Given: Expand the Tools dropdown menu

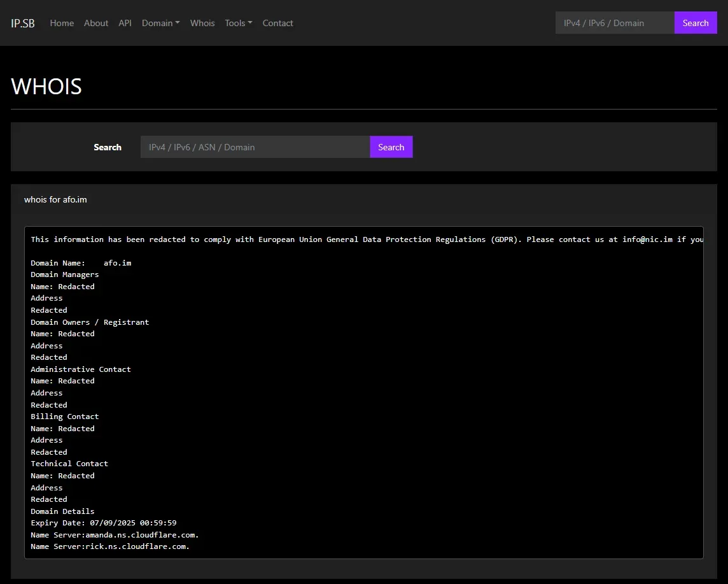Looking at the screenshot, I should (x=238, y=23).
